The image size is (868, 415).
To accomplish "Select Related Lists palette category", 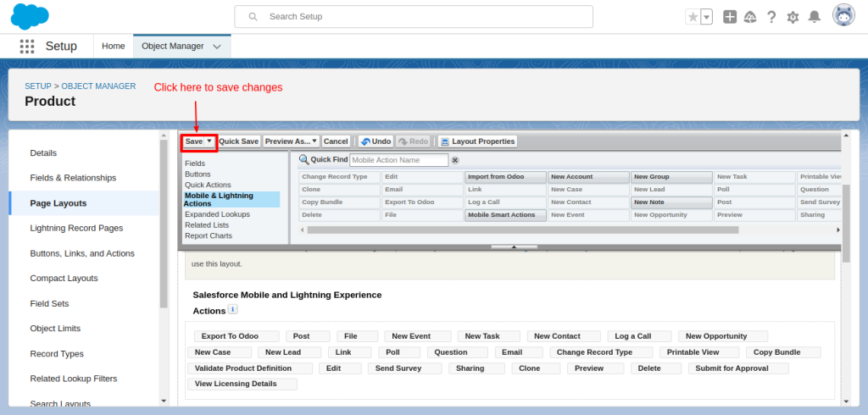I will (207, 224).
